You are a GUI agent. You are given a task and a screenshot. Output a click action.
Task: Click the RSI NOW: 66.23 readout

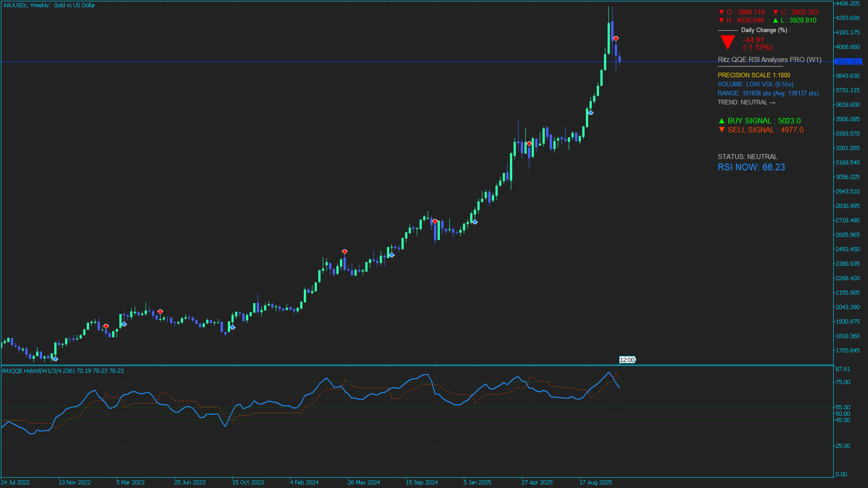coord(751,167)
